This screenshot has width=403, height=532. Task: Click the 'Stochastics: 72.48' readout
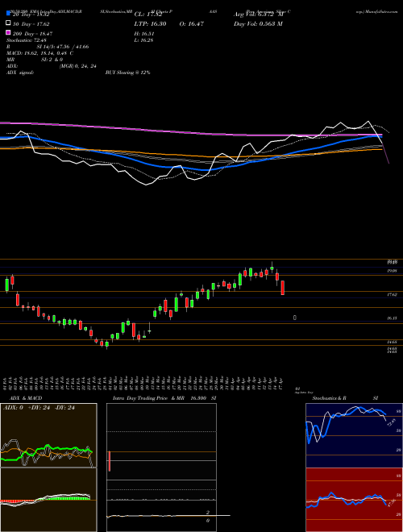[27, 40]
